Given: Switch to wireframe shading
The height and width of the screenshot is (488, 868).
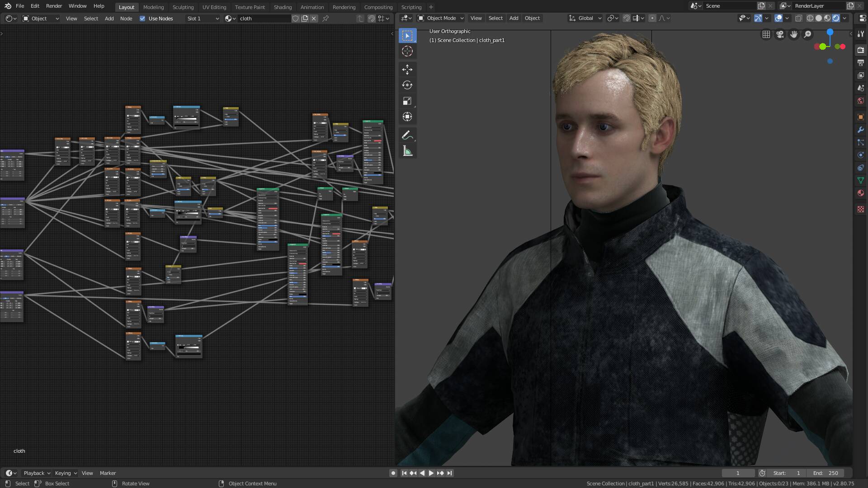Looking at the screenshot, I should 810,18.
